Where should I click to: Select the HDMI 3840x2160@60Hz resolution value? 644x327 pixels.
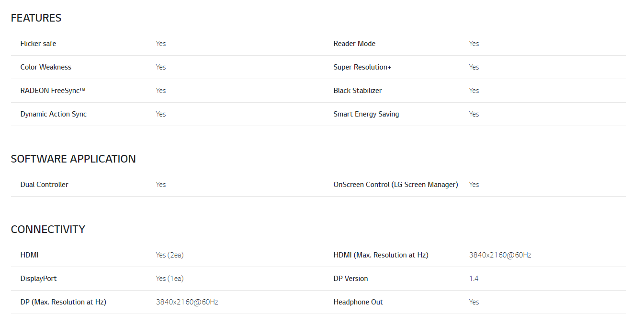(x=500, y=255)
